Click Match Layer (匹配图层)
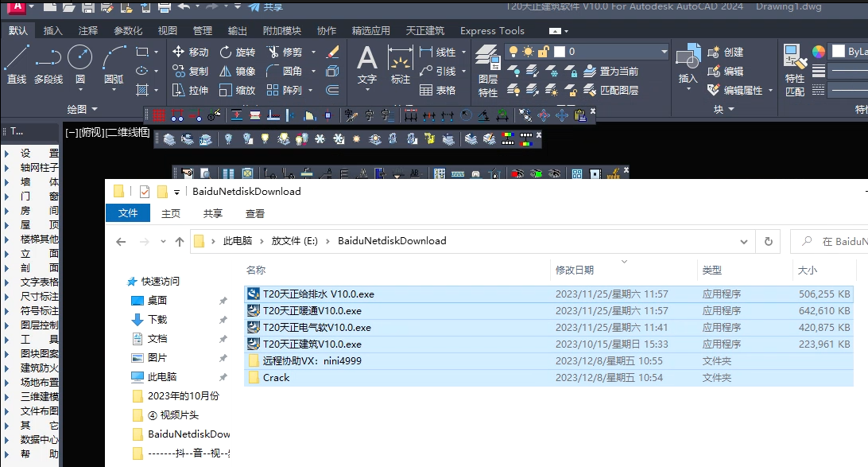 coord(610,90)
